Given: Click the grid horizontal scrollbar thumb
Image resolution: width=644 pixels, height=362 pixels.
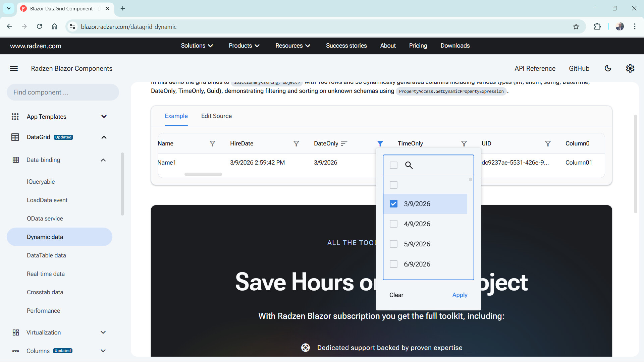Looking at the screenshot, I should pyautogui.click(x=203, y=174).
